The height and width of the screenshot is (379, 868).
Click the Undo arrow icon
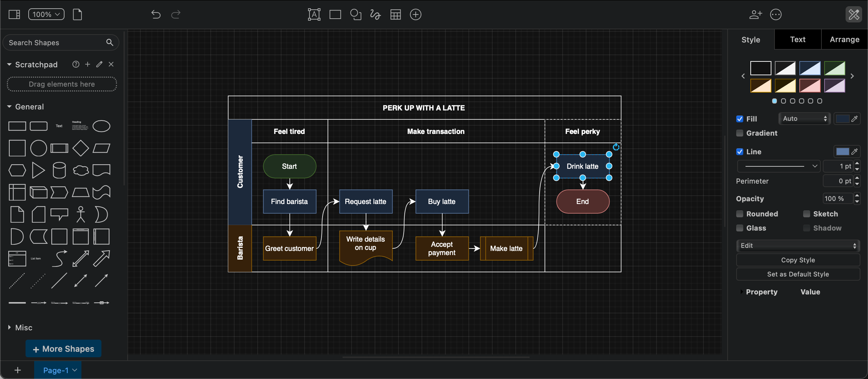tap(156, 14)
